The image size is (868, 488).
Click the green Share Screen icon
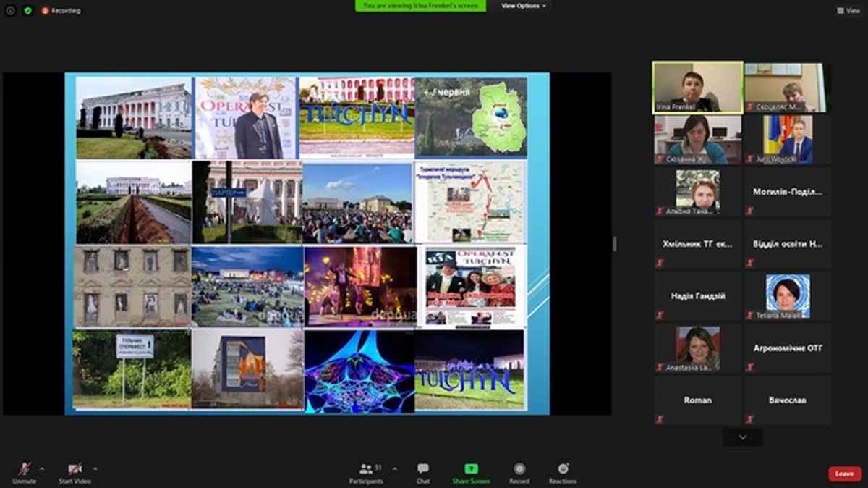[471, 468]
